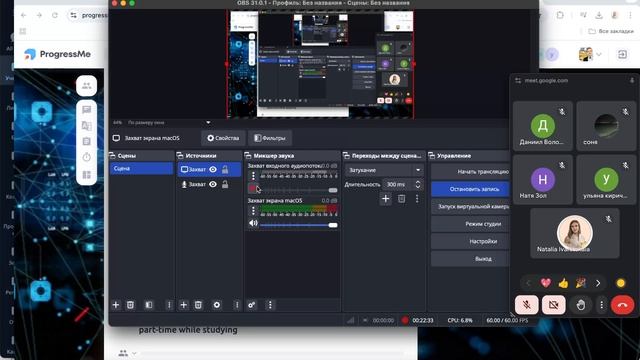Image resolution: width=640 pixels, height=360 pixels.
Task: Open the audio mixer toolbar three-dot menu
Action: 270,305
